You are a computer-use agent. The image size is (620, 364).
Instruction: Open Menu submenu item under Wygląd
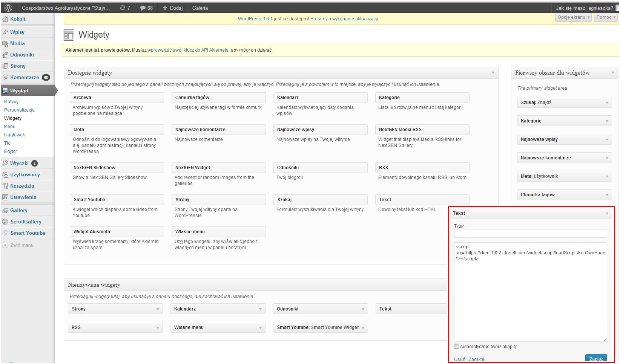[x=10, y=127]
